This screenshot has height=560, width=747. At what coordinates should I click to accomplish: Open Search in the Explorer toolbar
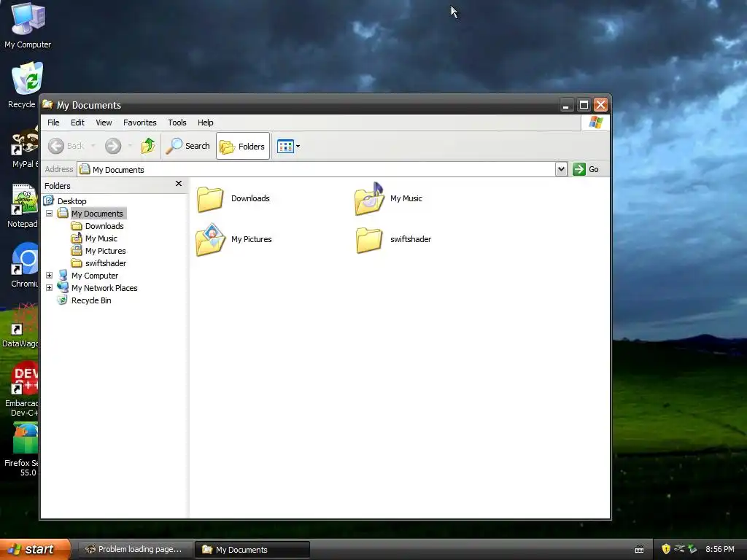coord(187,146)
